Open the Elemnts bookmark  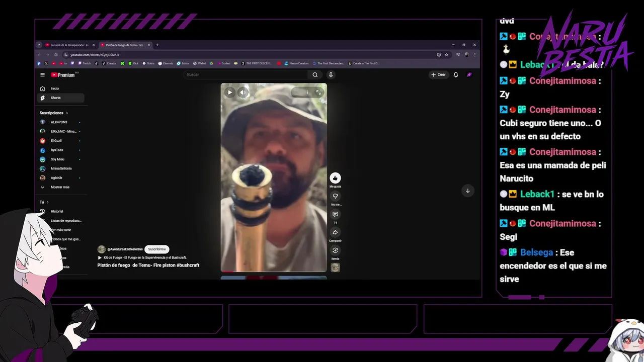(x=166, y=63)
